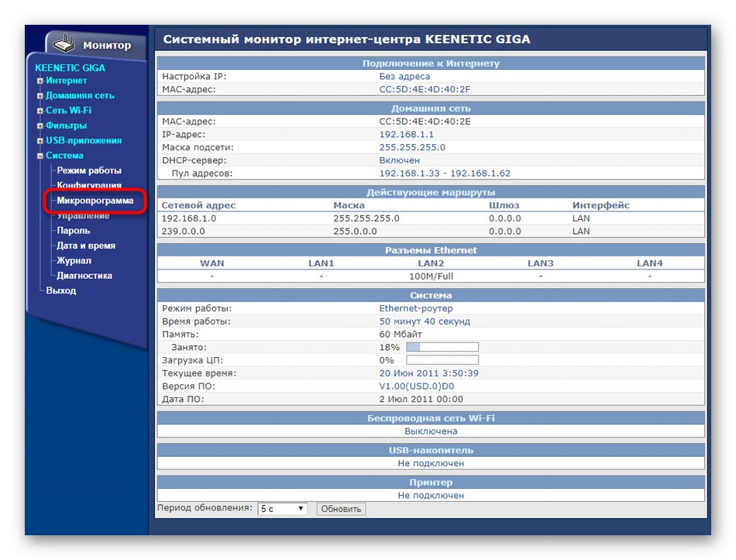
Task: Click the subnet mask 255.255.255.0 value
Action: (x=412, y=147)
